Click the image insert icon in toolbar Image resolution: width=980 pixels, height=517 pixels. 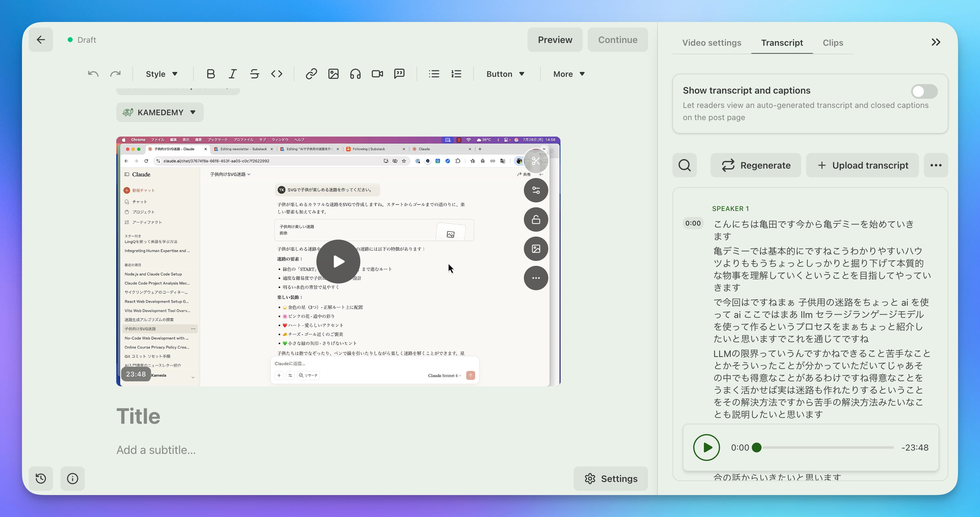point(333,74)
